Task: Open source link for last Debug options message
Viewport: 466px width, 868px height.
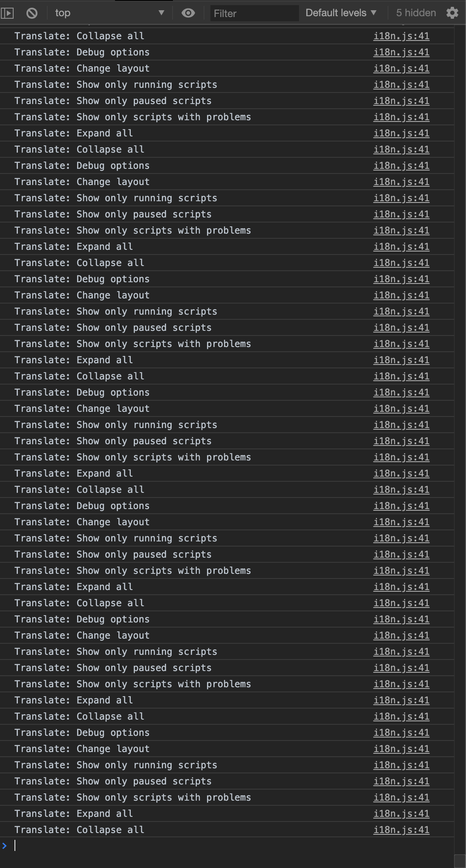Action: click(x=401, y=733)
